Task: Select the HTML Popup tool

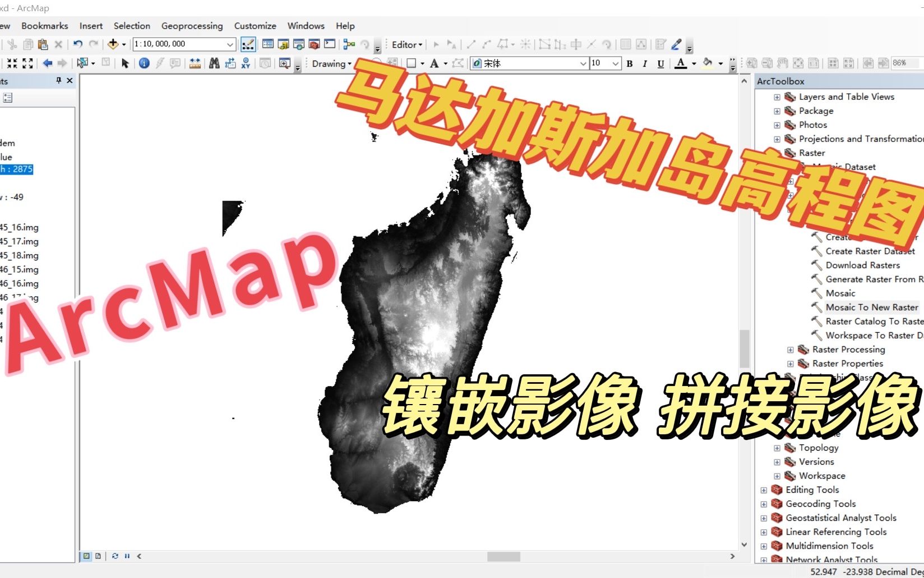Action: (x=175, y=63)
